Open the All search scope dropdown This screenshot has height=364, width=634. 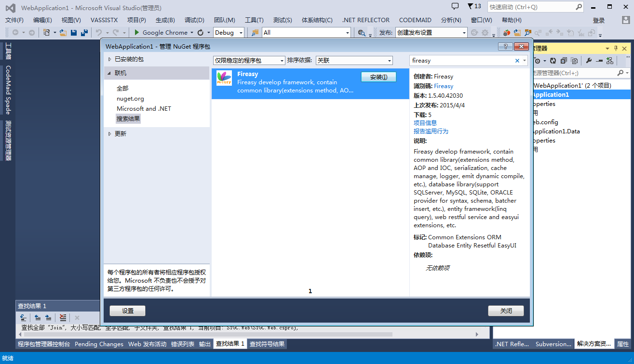click(x=307, y=32)
